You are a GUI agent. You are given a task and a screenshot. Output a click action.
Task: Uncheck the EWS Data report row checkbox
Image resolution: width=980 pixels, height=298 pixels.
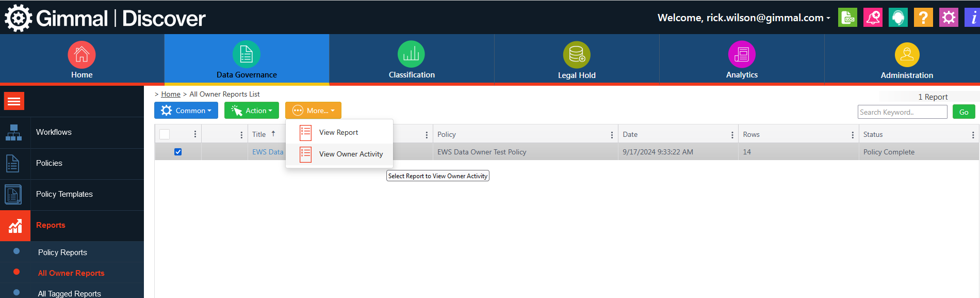pyautogui.click(x=178, y=152)
